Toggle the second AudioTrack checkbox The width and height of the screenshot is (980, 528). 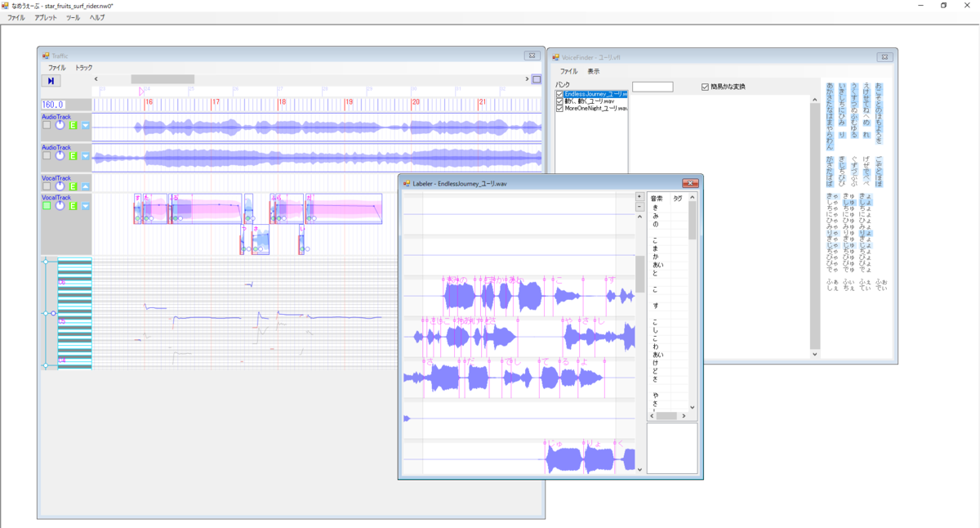(47, 156)
